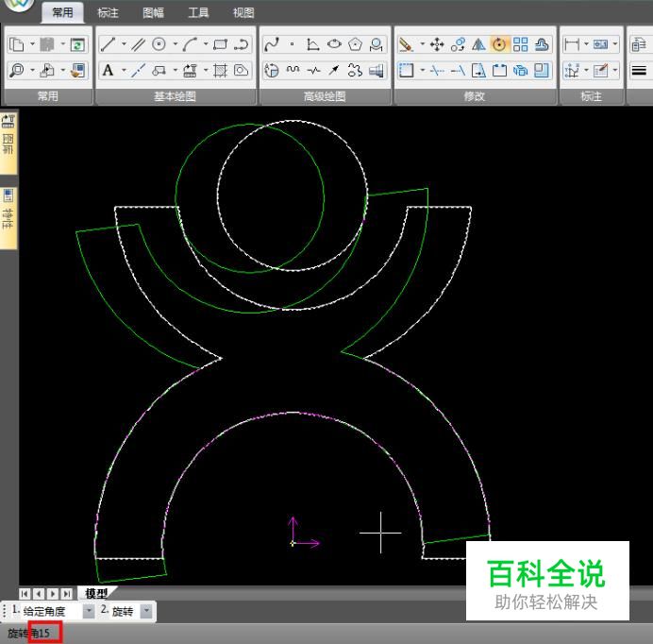653x644 pixels.
Task: Switch to the 视图 ribbon tab
Action: point(243,13)
